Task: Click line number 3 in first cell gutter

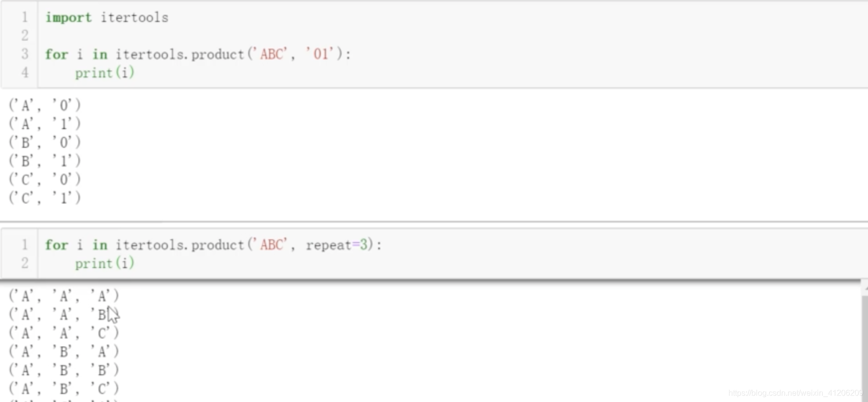Action: point(25,54)
